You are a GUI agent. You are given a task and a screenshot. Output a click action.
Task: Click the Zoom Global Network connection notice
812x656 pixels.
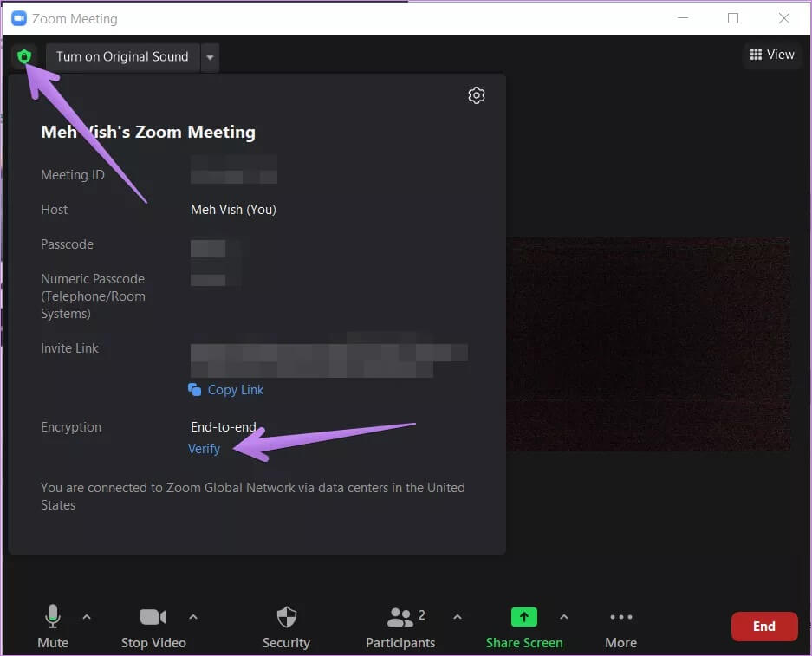[x=253, y=496]
